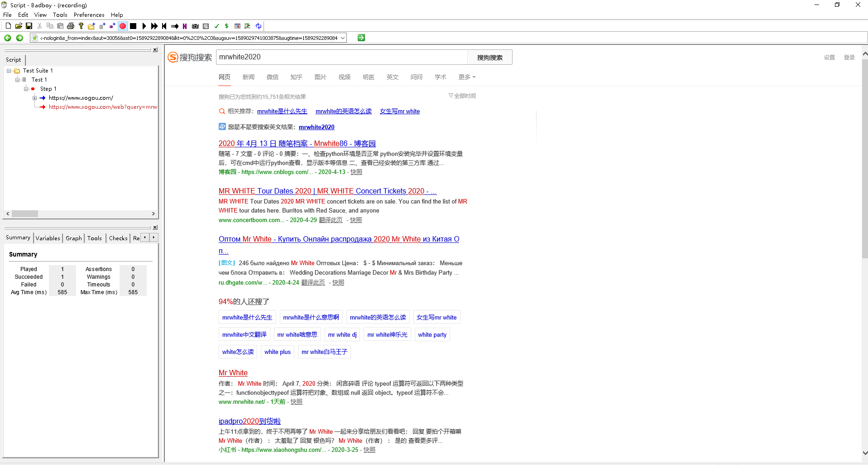This screenshot has height=465, width=868.
Task: Switch to the Variables tab
Action: click(x=48, y=238)
